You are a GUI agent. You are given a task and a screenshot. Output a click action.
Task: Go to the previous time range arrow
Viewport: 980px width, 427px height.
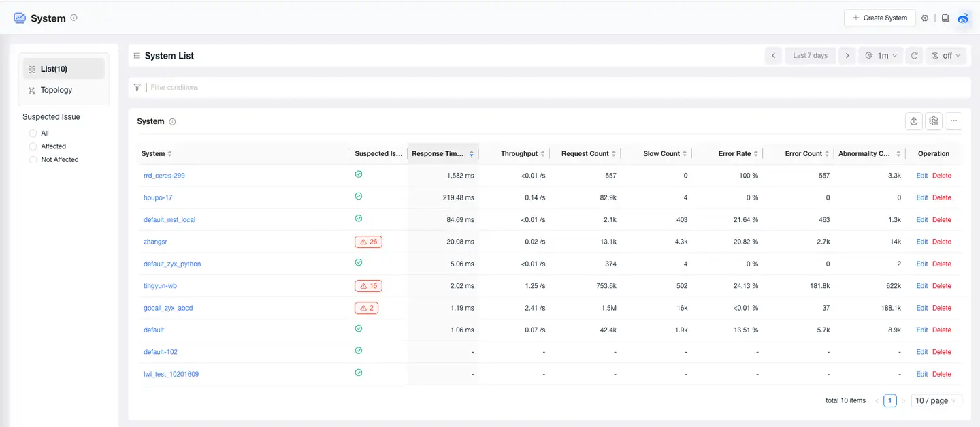tap(773, 56)
